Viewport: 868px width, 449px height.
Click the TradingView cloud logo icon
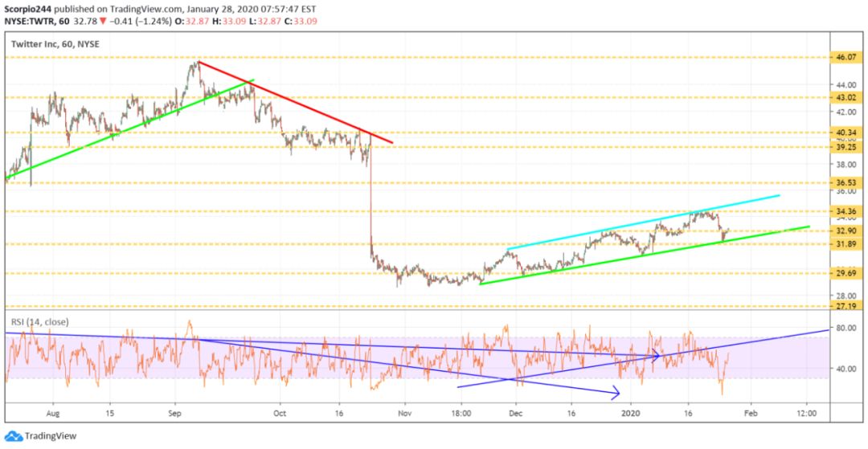(x=13, y=436)
